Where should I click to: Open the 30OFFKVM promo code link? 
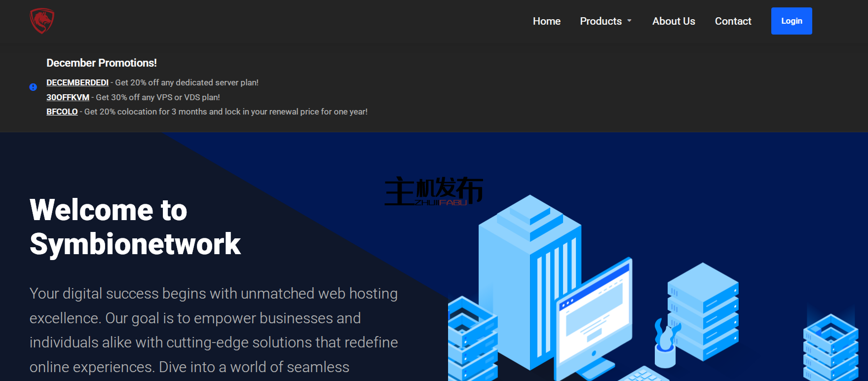coord(68,97)
